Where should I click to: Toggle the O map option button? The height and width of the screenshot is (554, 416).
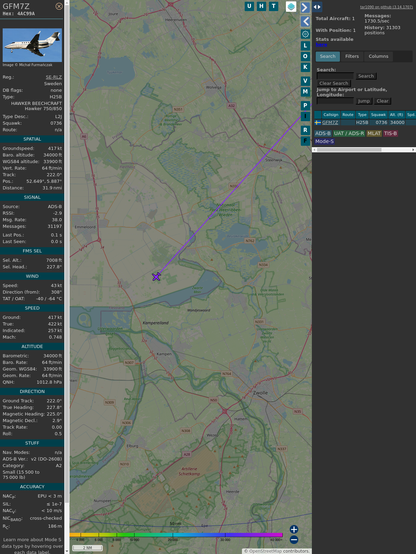click(x=305, y=56)
